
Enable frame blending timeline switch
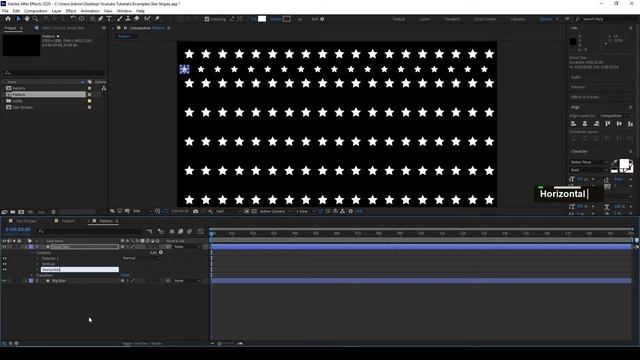180,231
